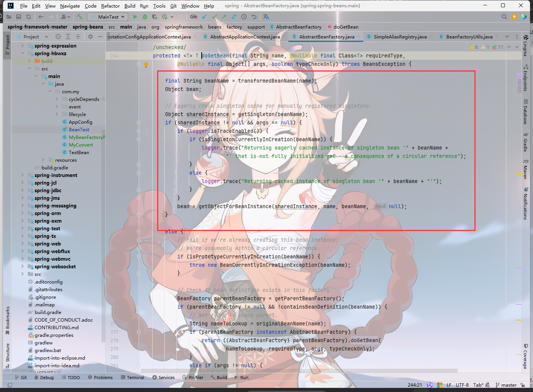Open the Tools menu
The height and width of the screenshot is (392, 533).
[159, 6]
